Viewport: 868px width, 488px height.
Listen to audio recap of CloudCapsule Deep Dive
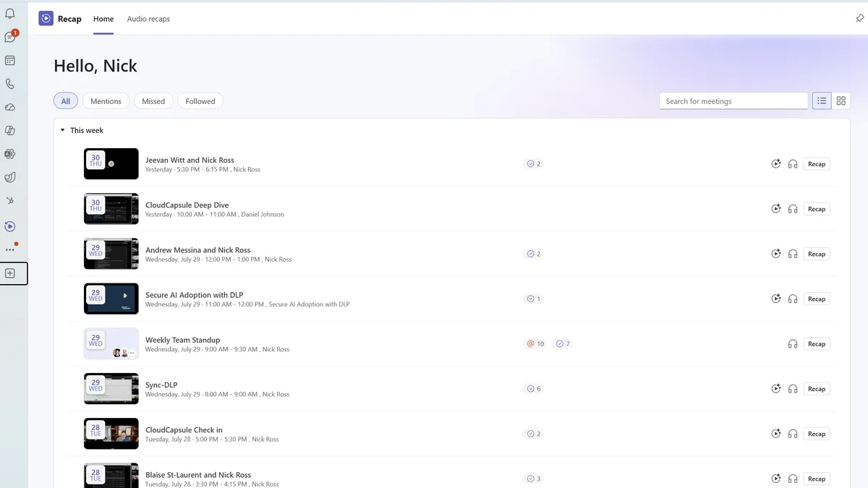tap(793, 209)
